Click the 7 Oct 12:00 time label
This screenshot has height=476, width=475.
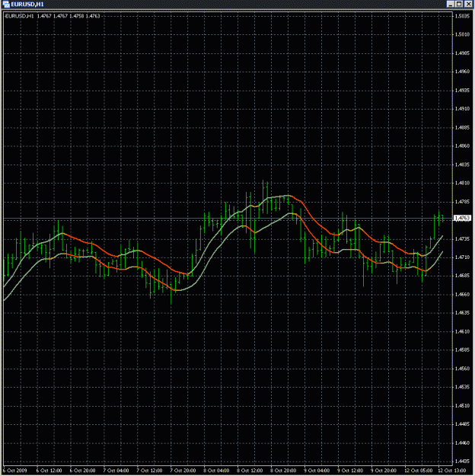click(149, 471)
